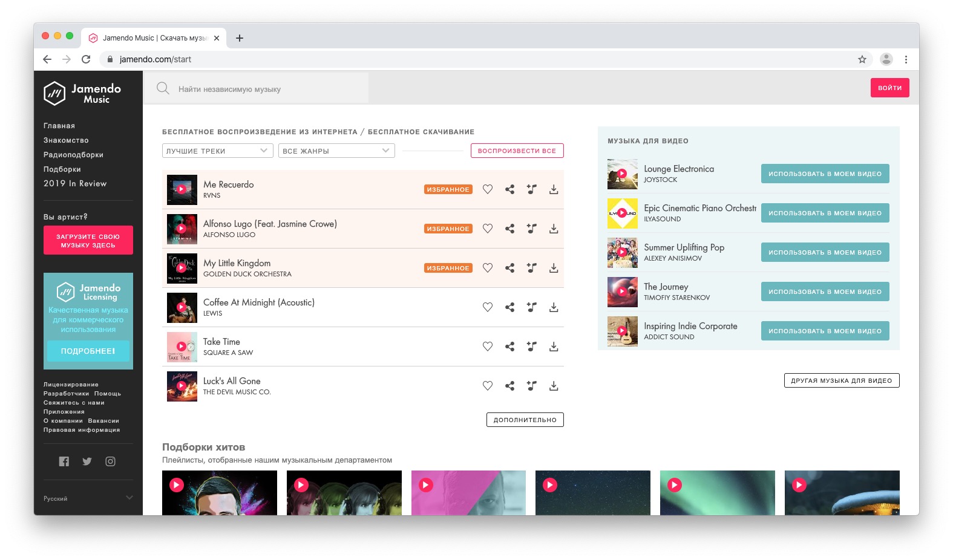Use Epic Cinematic Piano in my video
The image size is (953, 560).
(825, 213)
